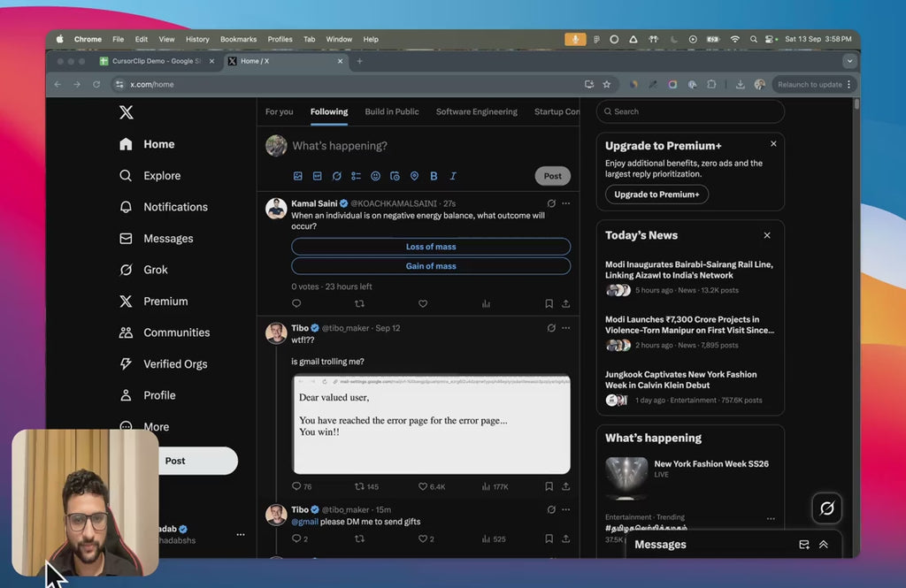
Task: Open the Bookmarks menu in the macOS menu bar
Action: (x=238, y=39)
